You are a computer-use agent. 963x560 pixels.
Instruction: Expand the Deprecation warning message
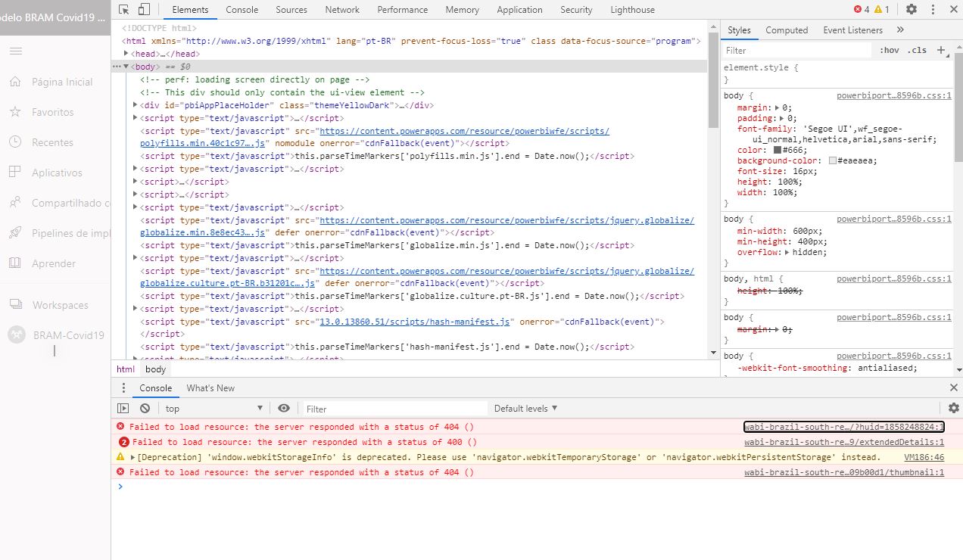click(133, 457)
